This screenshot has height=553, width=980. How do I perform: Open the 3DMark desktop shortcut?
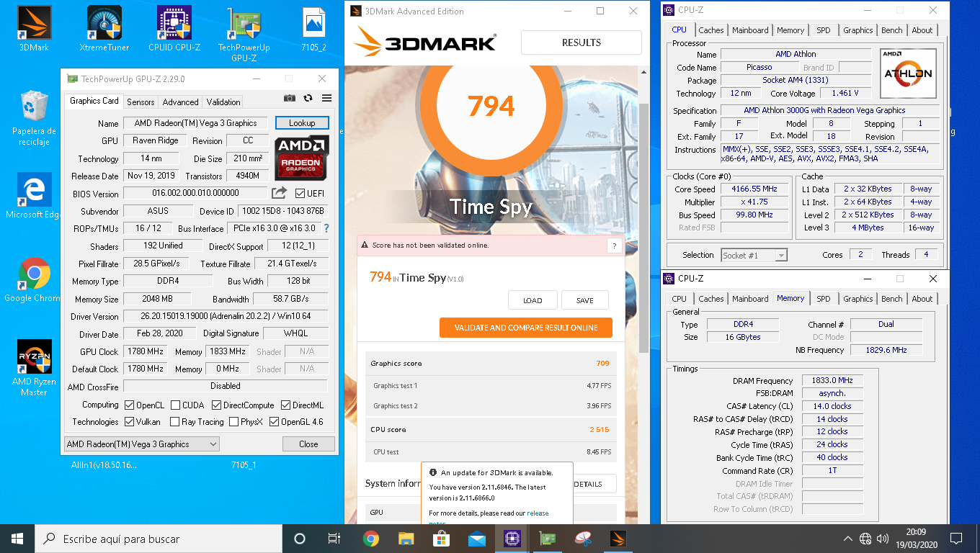pos(34,29)
